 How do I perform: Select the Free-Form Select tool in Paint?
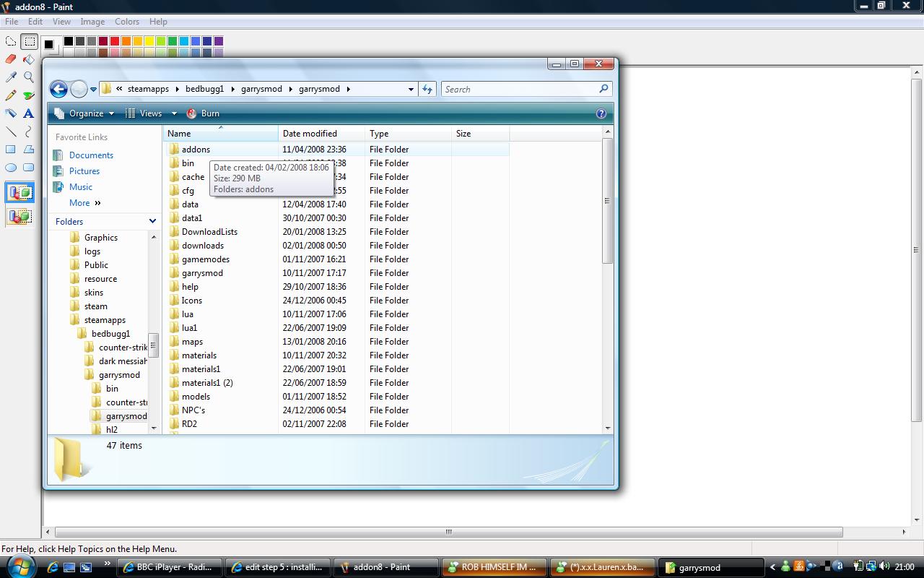click(x=11, y=41)
